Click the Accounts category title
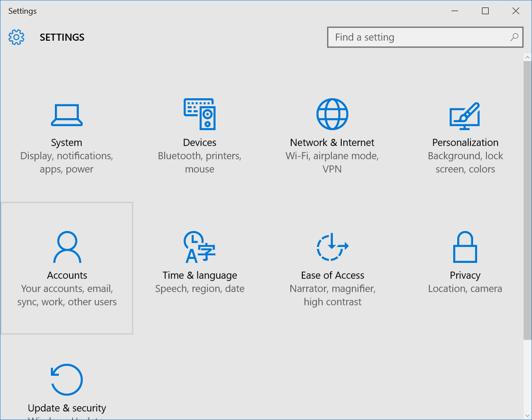This screenshot has width=532, height=420. pos(67,275)
